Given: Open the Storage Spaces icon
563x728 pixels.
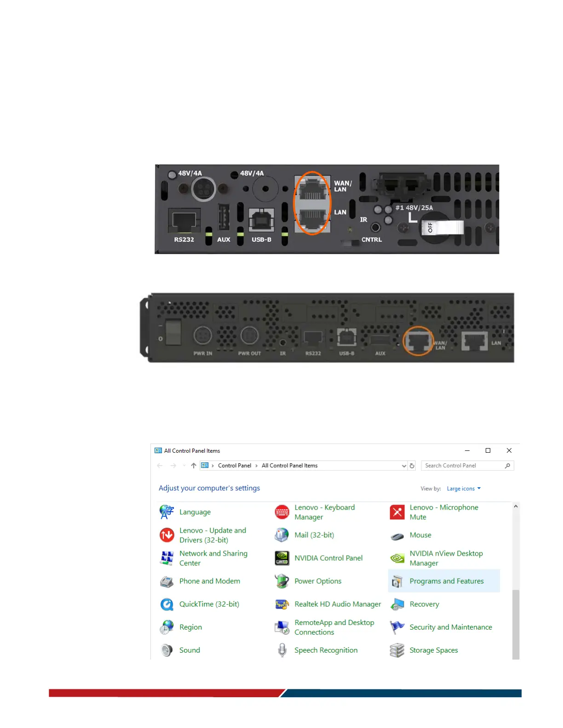Looking at the screenshot, I should (x=397, y=650).
